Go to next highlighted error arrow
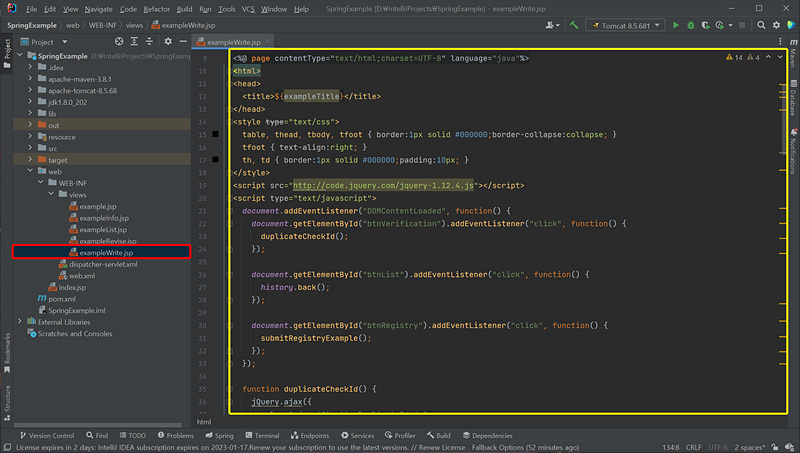The height and width of the screenshot is (453, 800). point(781,57)
